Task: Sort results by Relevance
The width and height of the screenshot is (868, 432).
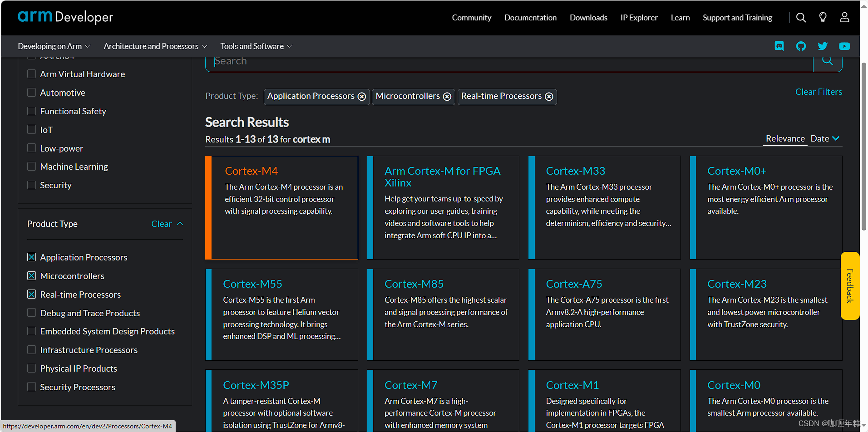Action: 785,138
